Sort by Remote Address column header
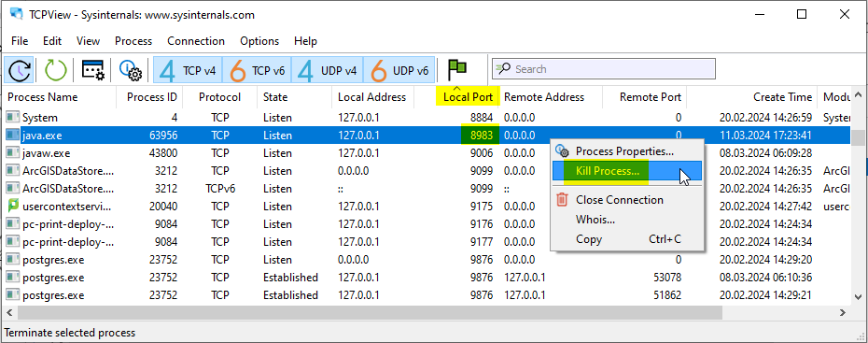The height and width of the screenshot is (343, 868). pos(551,97)
